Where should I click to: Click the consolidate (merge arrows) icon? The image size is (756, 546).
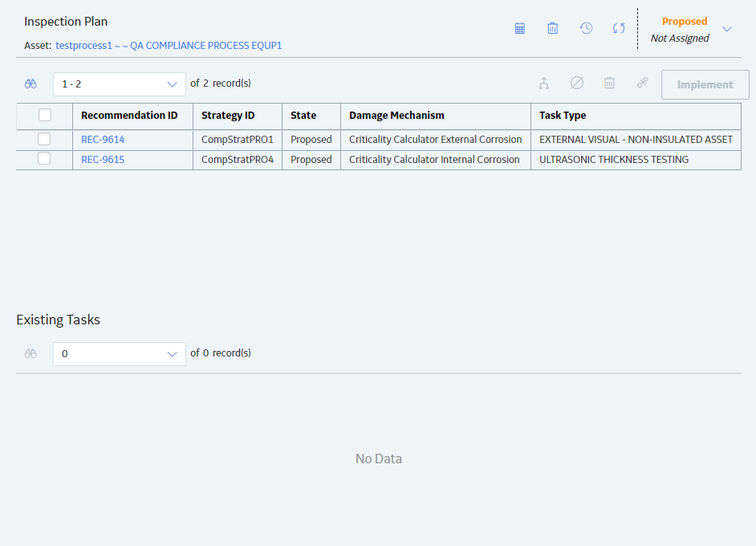click(x=544, y=84)
